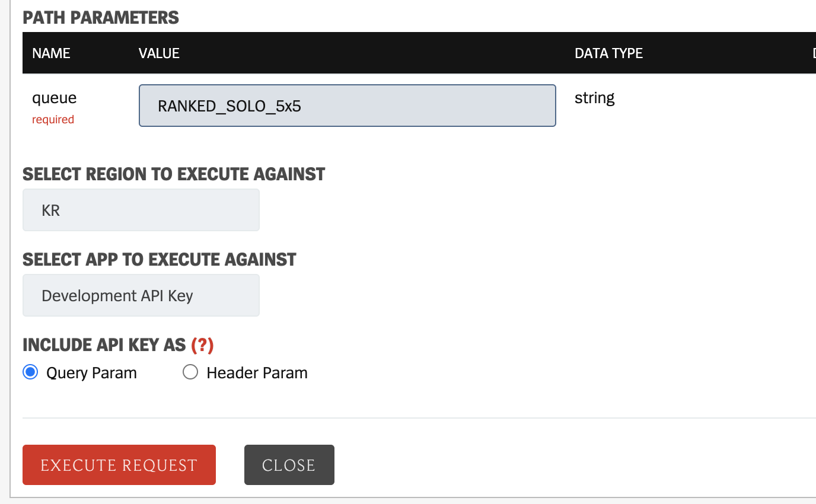
Task: Click the gray Close button
Action: click(x=289, y=465)
